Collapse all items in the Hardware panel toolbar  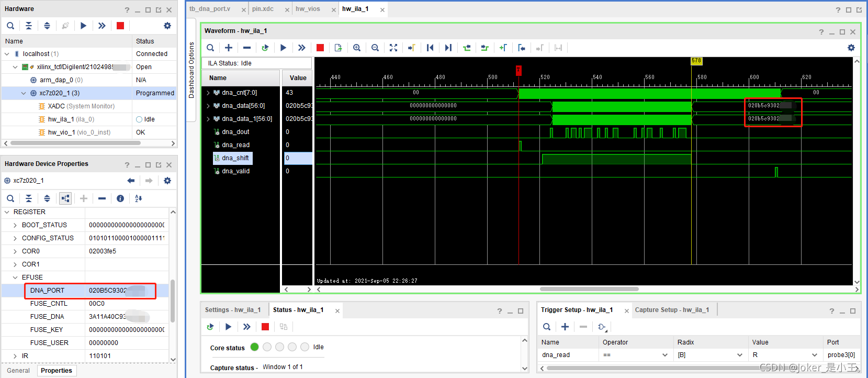[x=29, y=26]
